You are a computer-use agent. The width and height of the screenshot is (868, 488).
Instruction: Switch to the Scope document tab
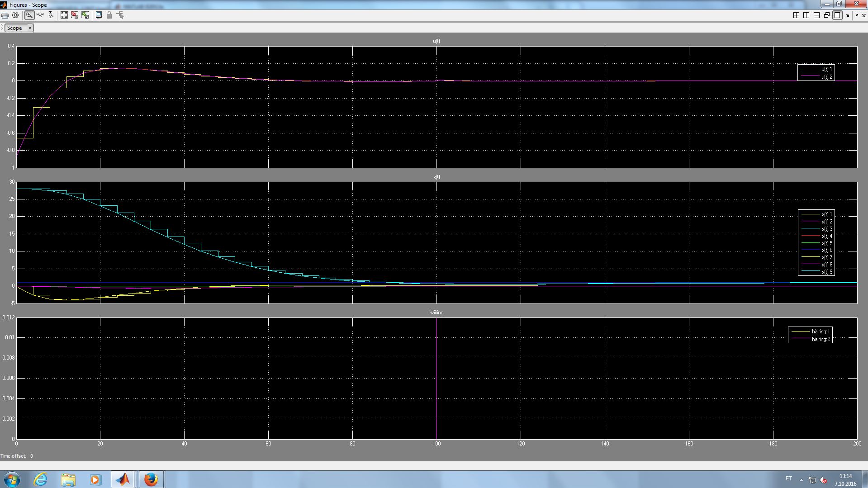[14, 28]
